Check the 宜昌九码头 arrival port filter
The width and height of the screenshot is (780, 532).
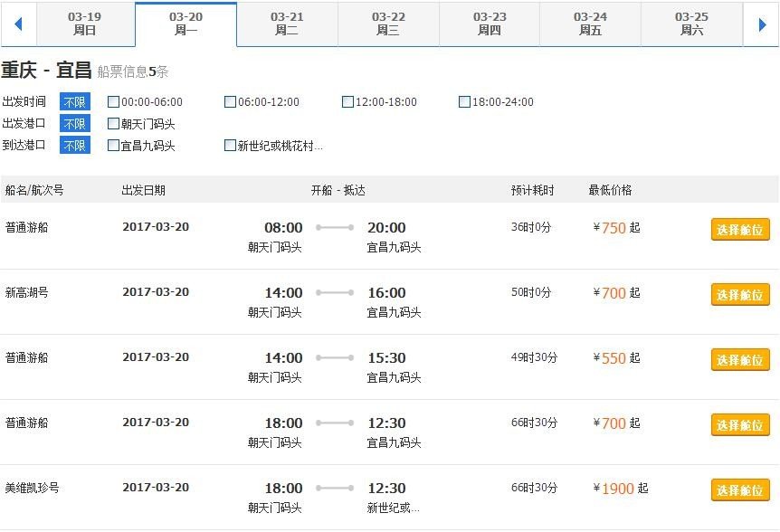[x=113, y=146]
